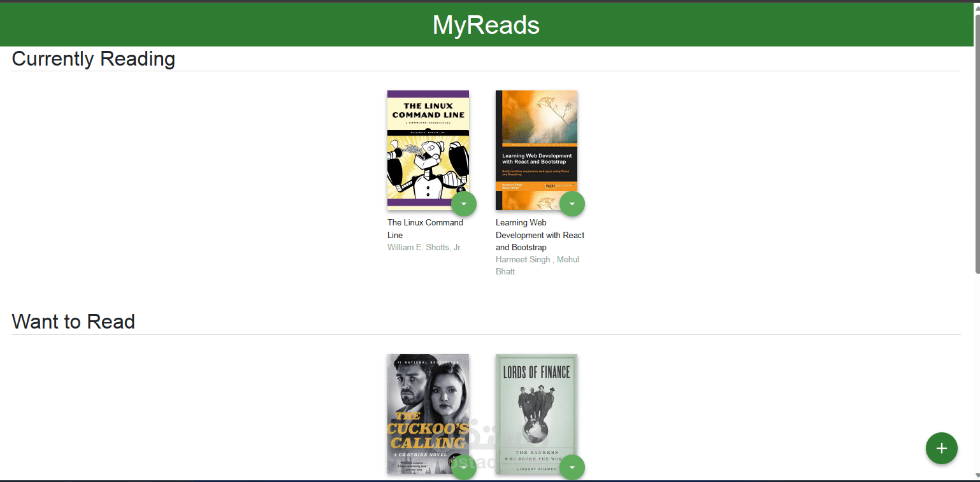Click the MyReads header title
Viewport: 980px width, 482px height.
(486, 25)
